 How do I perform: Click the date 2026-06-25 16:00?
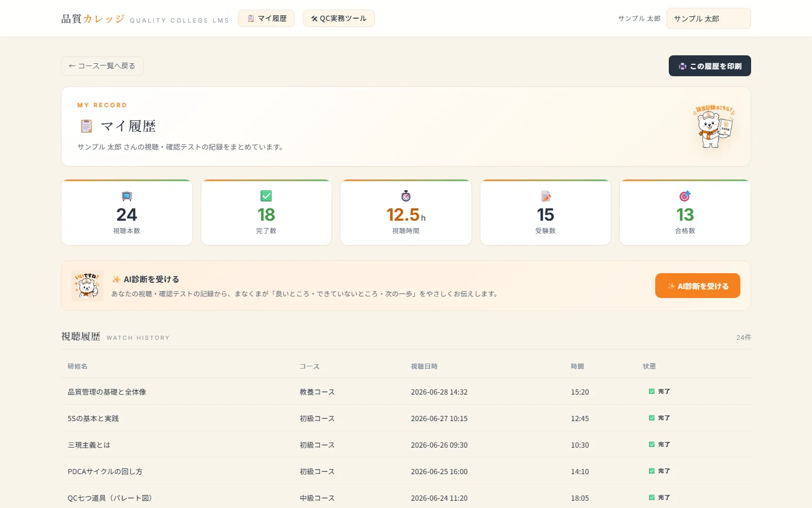coord(439,471)
